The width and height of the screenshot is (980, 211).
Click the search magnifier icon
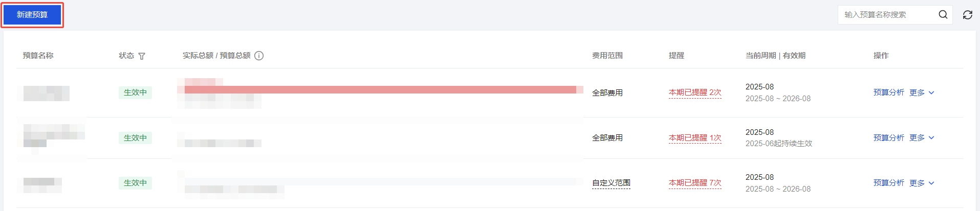click(x=943, y=15)
